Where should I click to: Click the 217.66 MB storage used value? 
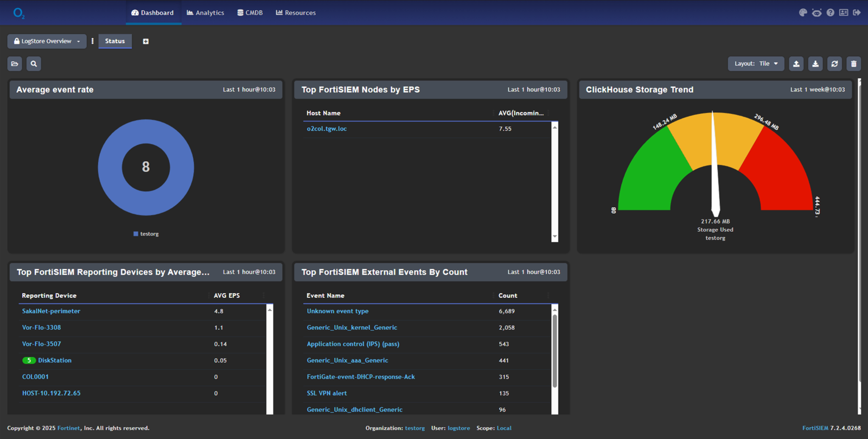[x=715, y=221]
